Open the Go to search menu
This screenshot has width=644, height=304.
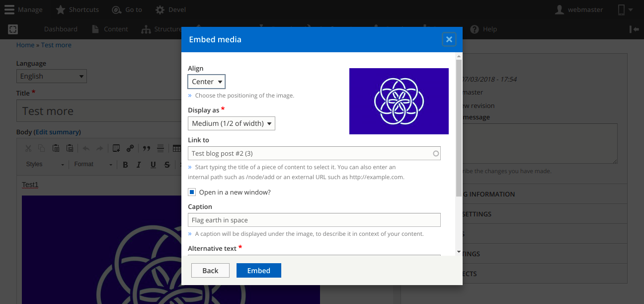pos(127,9)
